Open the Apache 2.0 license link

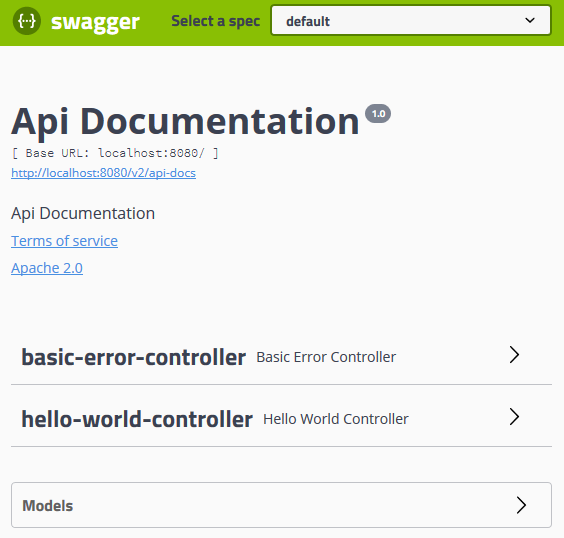[47, 268]
